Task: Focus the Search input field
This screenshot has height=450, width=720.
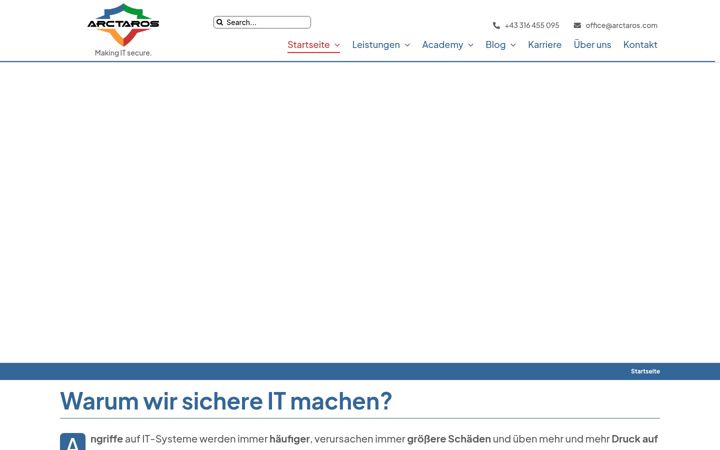Action: tap(262, 22)
